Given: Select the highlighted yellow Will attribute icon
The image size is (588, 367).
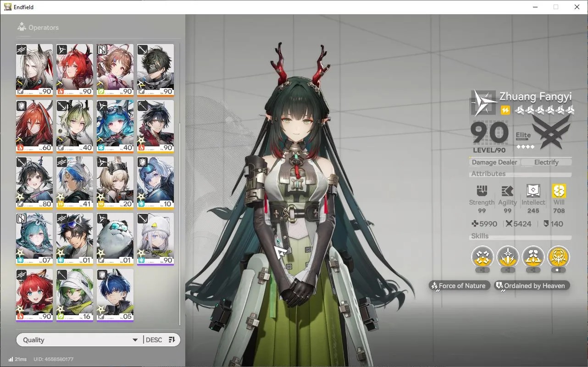Looking at the screenshot, I should [559, 191].
